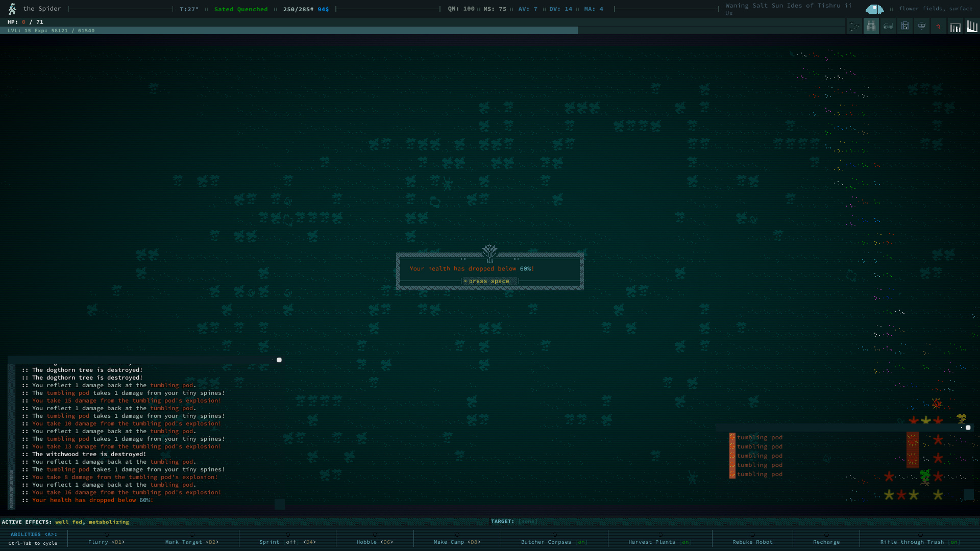The height and width of the screenshot is (551, 980).
Task: Toggle Butcher Corpses ability
Action: [554, 542]
